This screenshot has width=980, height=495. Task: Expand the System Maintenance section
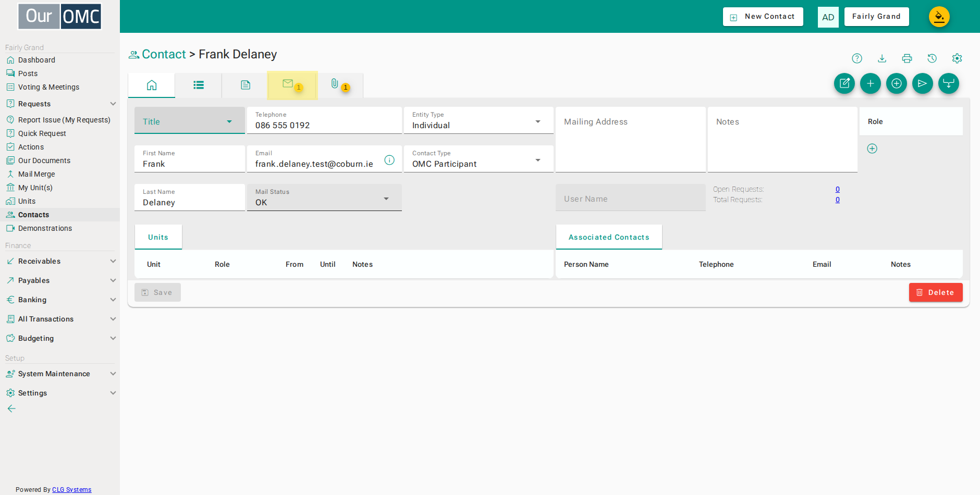(60, 374)
